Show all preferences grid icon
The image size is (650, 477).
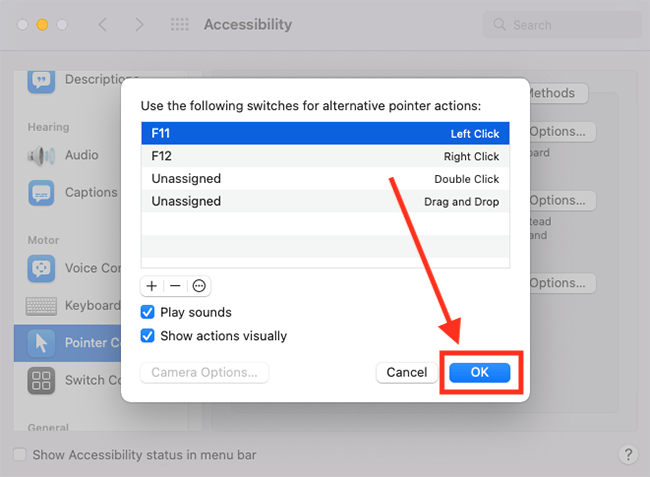click(180, 24)
